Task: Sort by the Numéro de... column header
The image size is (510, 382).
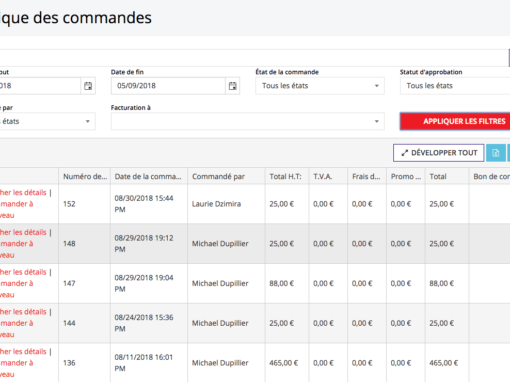Action: [85, 176]
